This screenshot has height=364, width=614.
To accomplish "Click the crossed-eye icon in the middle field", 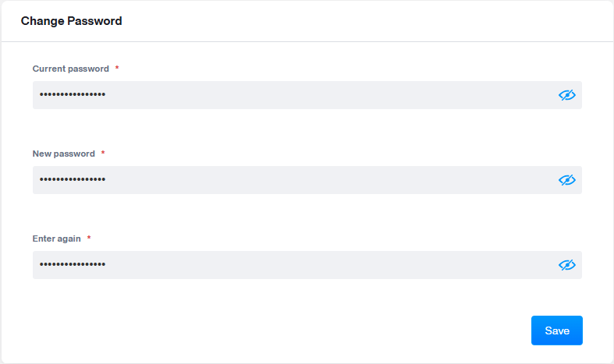I will coord(566,180).
